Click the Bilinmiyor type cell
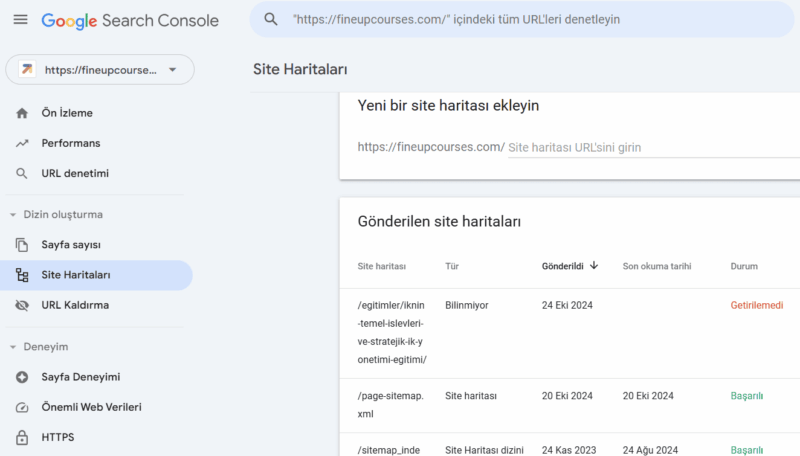Screen dimensions: 800x456 point(467,306)
